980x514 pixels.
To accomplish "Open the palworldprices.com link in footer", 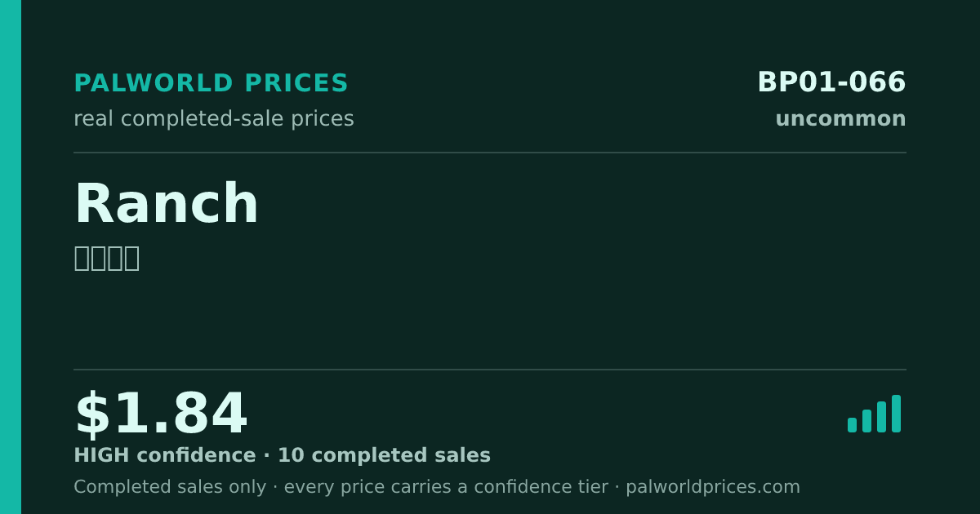I will click(713, 487).
